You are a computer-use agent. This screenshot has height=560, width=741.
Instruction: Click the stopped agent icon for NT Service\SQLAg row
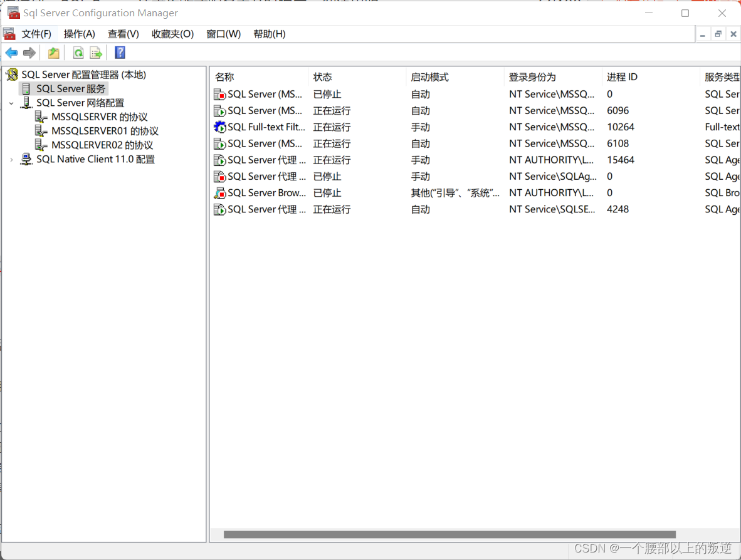[x=219, y=177]
